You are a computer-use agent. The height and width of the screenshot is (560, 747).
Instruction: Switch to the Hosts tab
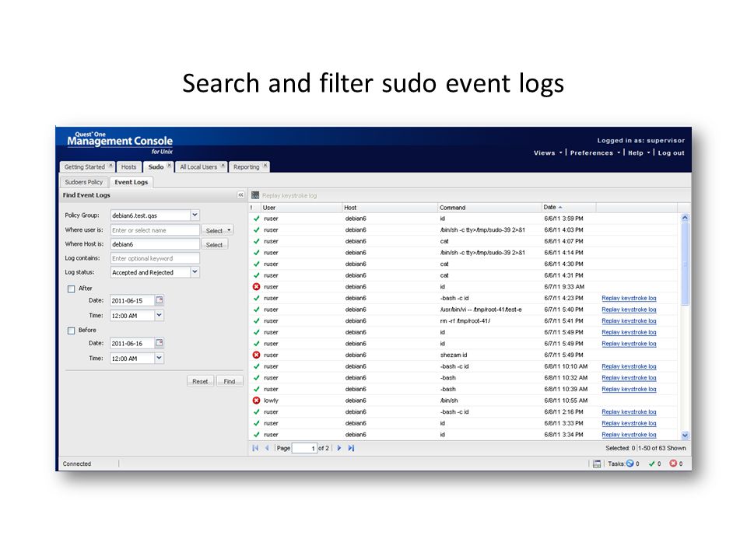tap(128, 166)
